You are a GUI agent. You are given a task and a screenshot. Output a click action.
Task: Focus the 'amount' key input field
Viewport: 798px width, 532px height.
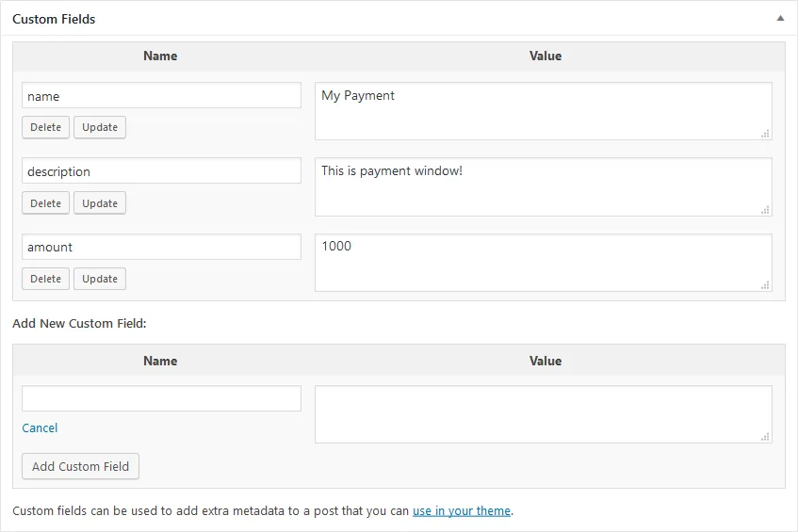click(161, 247)
